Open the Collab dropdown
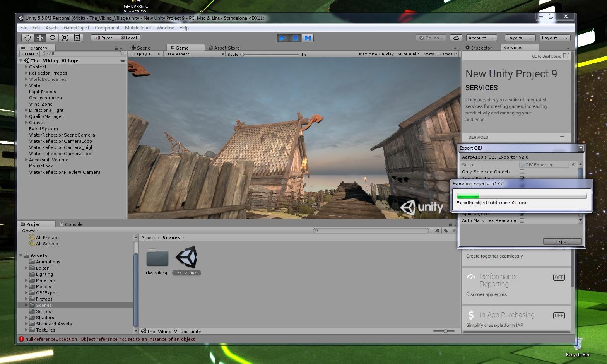The image size is (607, 364). (431, 38)
